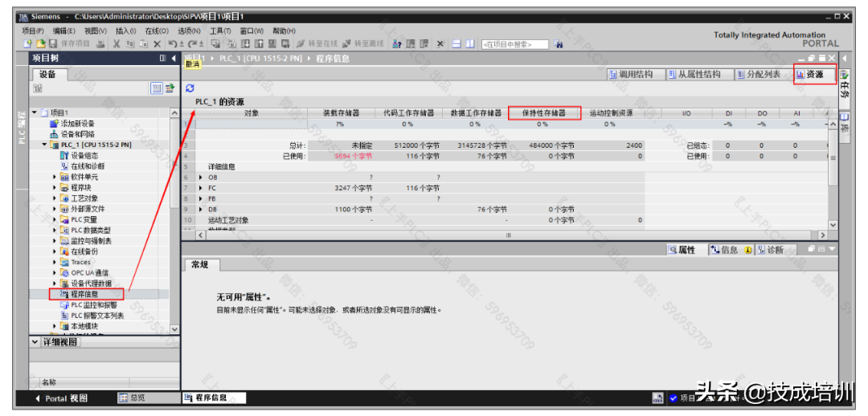Click the Print icon in toolbar
Image resolution: width=868 pixels, height=416 pixels.
click(x=100, y=43)
